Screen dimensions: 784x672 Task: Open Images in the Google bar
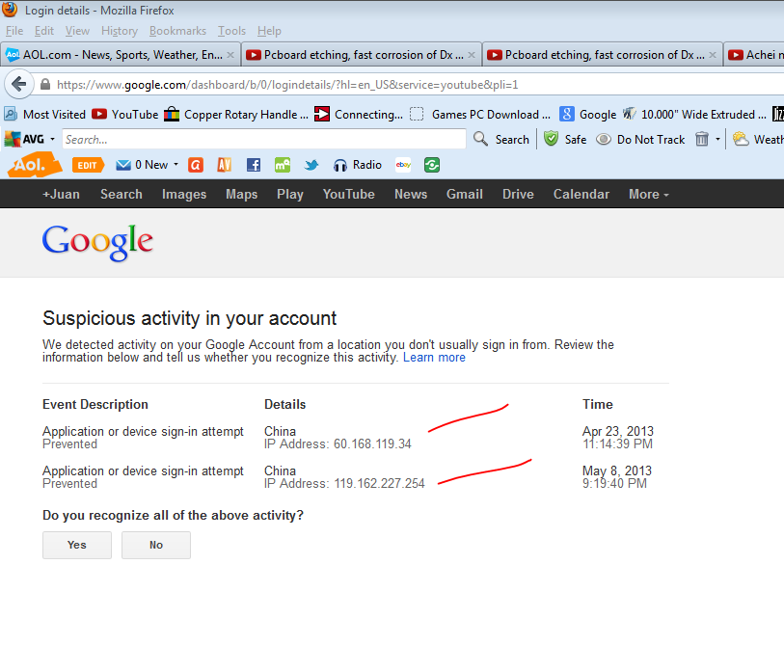pos(184,194)
